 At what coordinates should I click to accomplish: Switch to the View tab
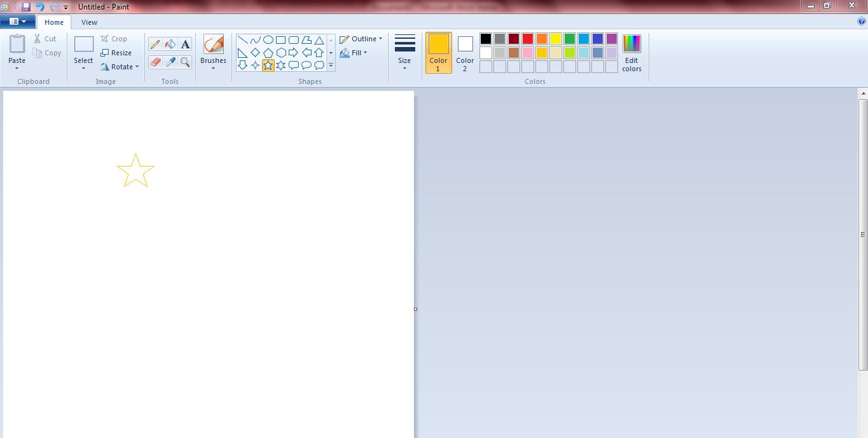point(89,22)
